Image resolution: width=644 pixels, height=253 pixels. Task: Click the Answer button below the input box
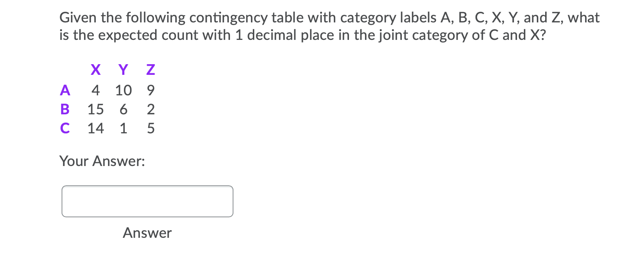[x=148, y=232]
